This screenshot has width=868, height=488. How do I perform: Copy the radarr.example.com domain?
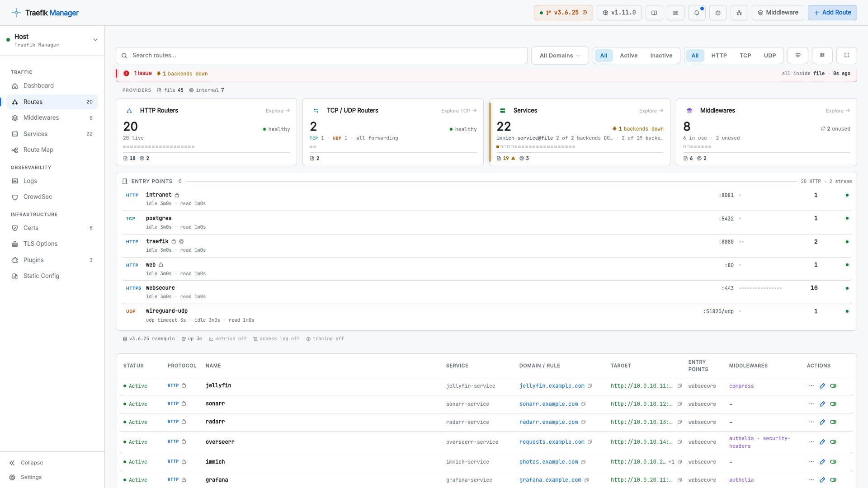point(584,422)
